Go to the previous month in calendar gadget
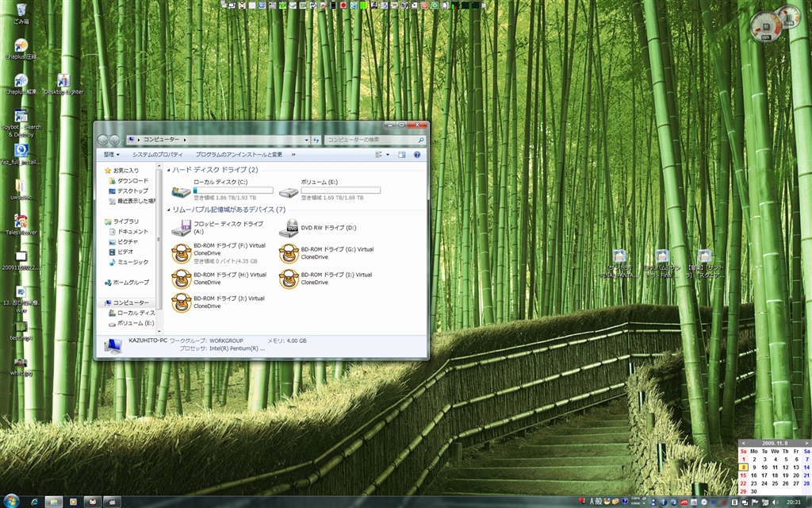 pyautogui.click(x=743, y=443)
